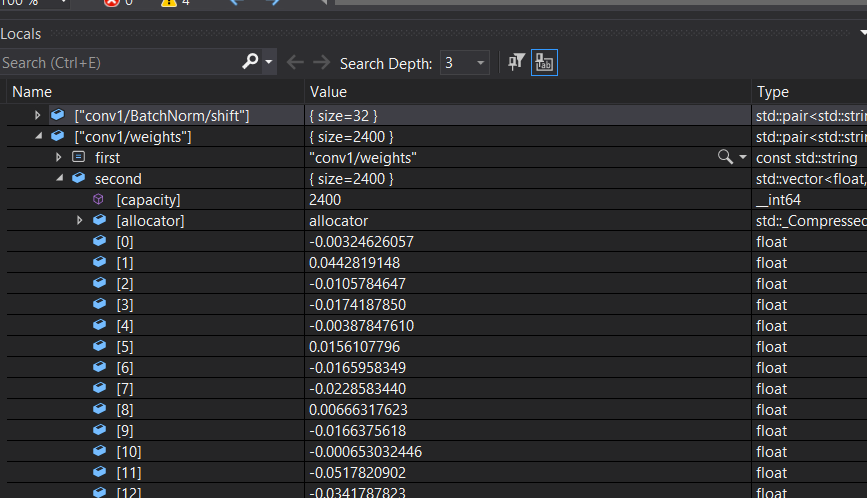The image size is (868, 498).
Task: Toggle the pin filter icon in toolbar
Action: 516,62
